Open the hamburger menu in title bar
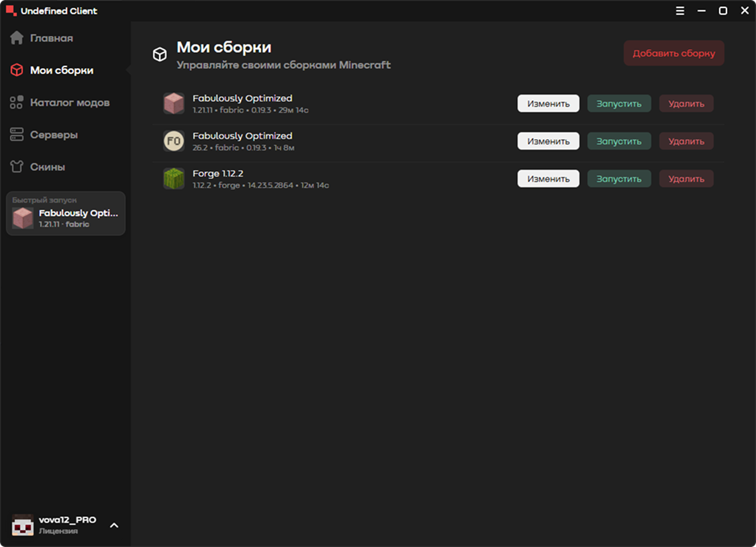756x547 pixels. tap(680, 11)
